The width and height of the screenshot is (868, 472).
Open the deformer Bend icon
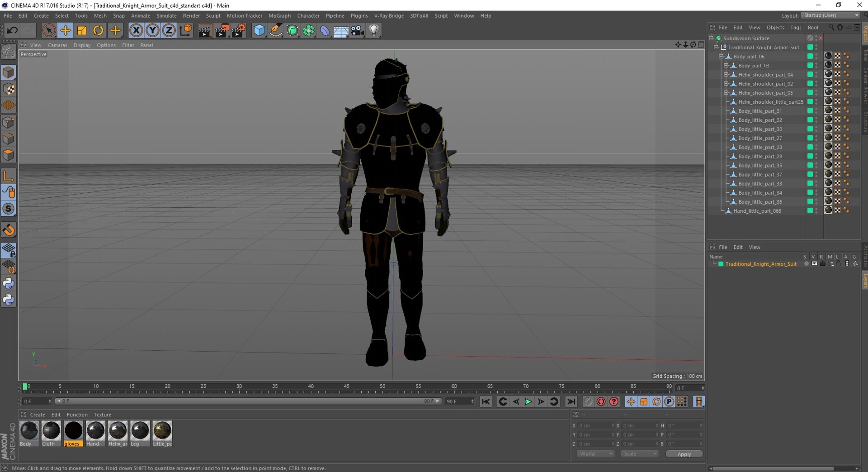pos(325,30)
